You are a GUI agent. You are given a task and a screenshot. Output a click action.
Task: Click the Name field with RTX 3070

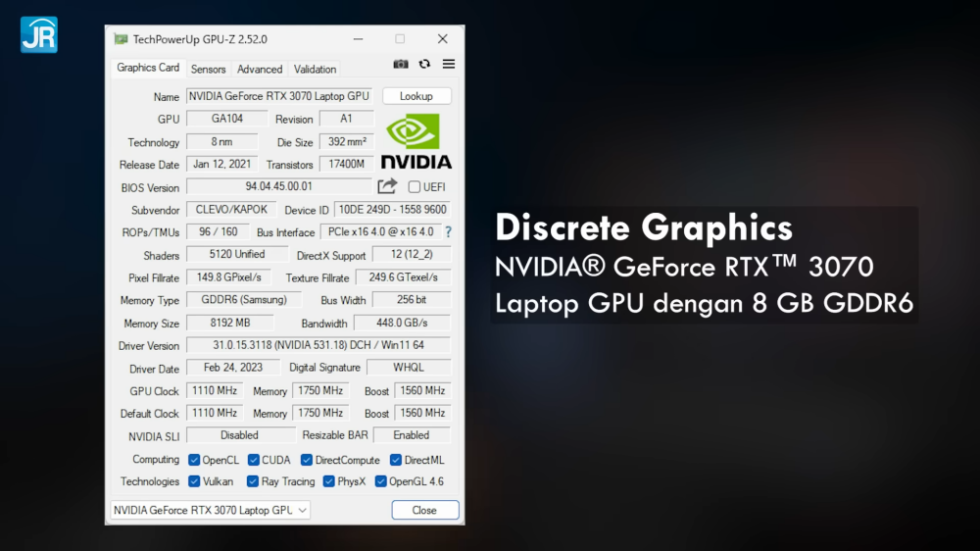pos(278,96)
